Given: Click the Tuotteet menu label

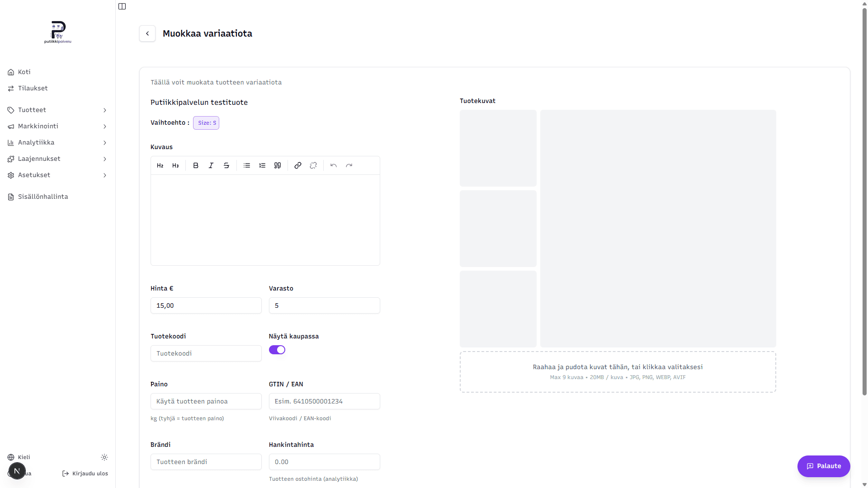Looking at the screenshot, I should click(32, 110).
